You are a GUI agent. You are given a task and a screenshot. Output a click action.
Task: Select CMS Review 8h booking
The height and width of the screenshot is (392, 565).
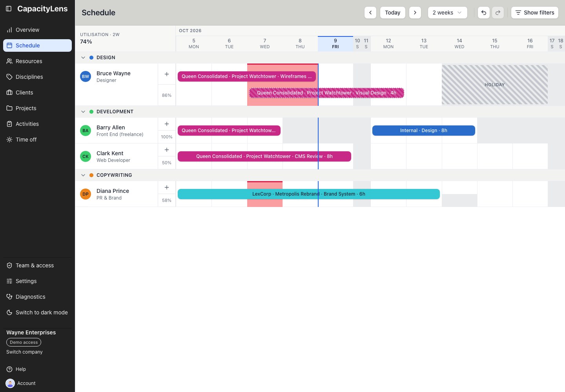(264, 156)
